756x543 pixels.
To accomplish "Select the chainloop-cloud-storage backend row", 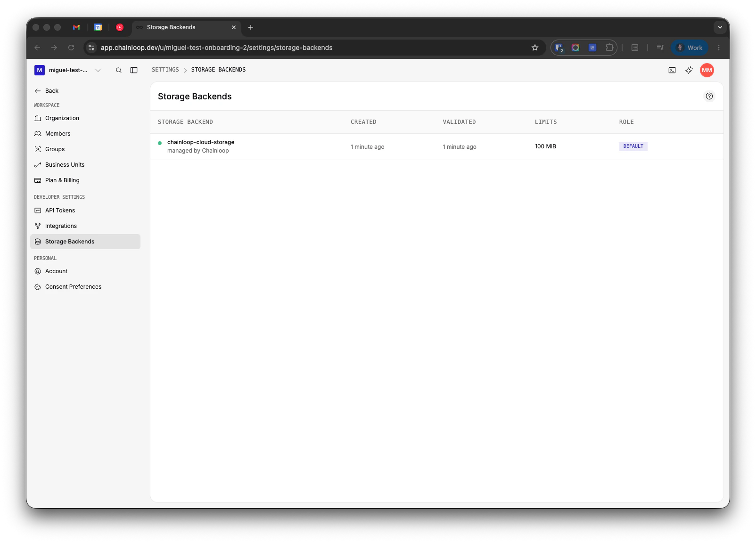I will (436, 146).
